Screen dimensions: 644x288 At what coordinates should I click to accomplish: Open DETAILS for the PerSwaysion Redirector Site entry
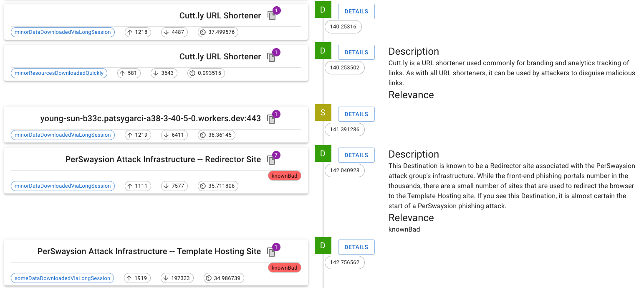356,155
